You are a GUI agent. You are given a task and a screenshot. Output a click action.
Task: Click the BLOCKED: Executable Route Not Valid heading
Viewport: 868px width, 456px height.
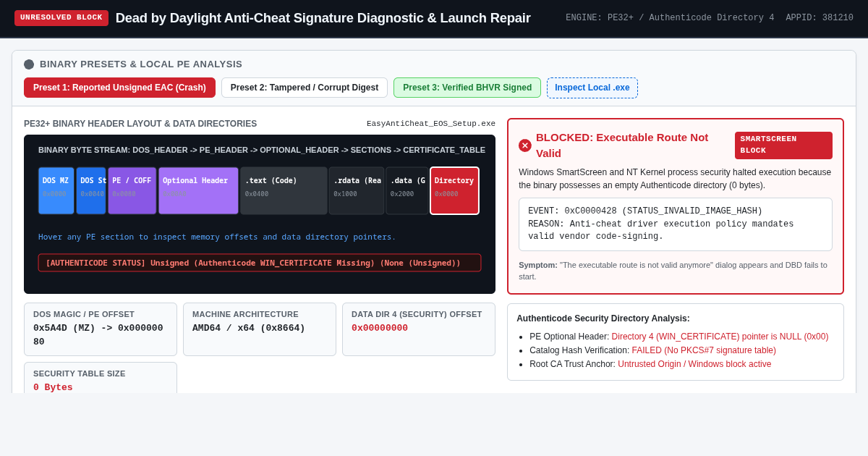(x=622, y=145)
